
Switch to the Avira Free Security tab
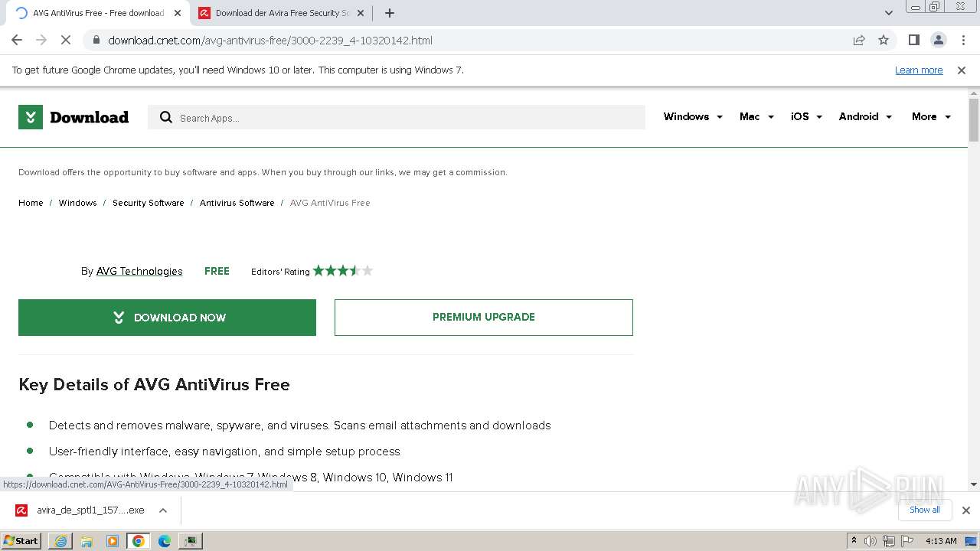(281, 13)
